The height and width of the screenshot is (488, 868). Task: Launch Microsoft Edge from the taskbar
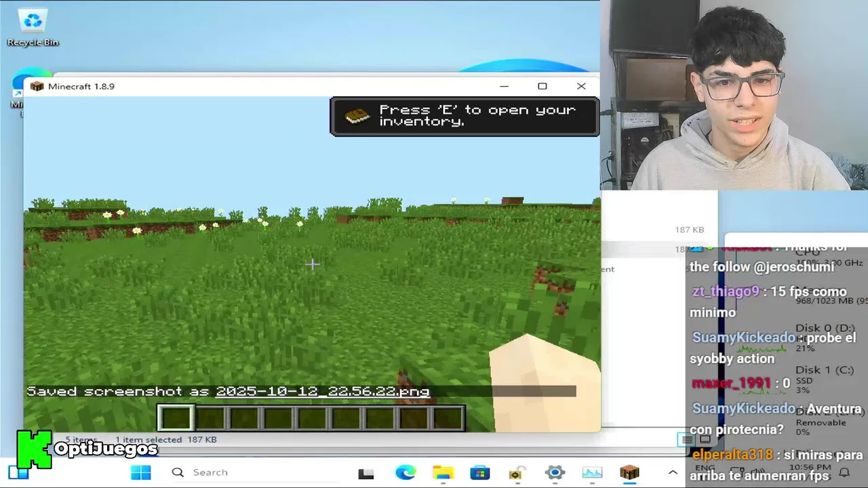pyautogui.click(x=406, y=472)
